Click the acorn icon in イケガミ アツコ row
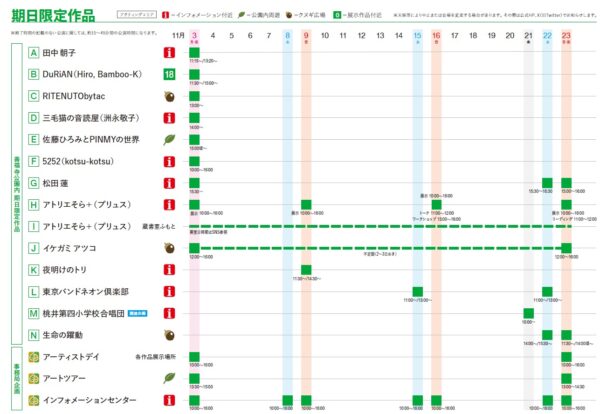Viewport: 600px width, 414px height. pos(169,248)
